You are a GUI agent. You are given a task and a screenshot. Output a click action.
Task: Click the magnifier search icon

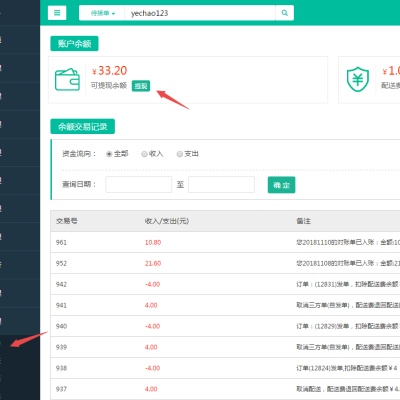[285, 13]
